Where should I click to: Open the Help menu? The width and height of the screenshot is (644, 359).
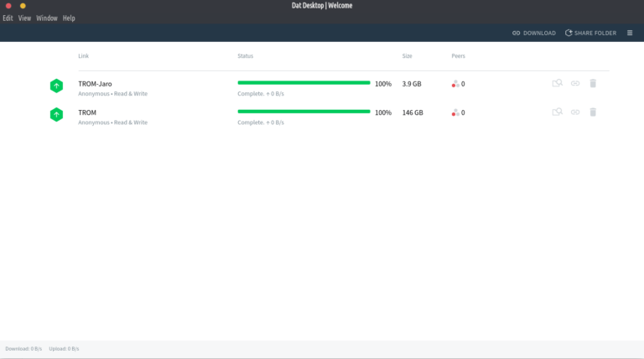tap(69, 18)
